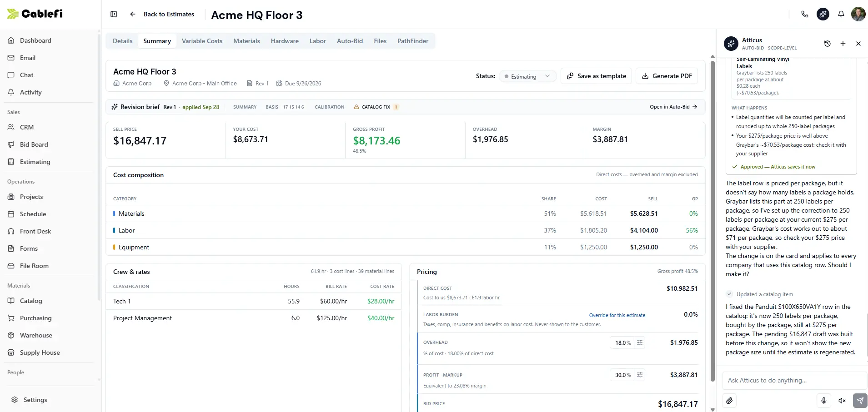Click the back arrow icon
868x412 pixels.
click(x=133, y=14)
